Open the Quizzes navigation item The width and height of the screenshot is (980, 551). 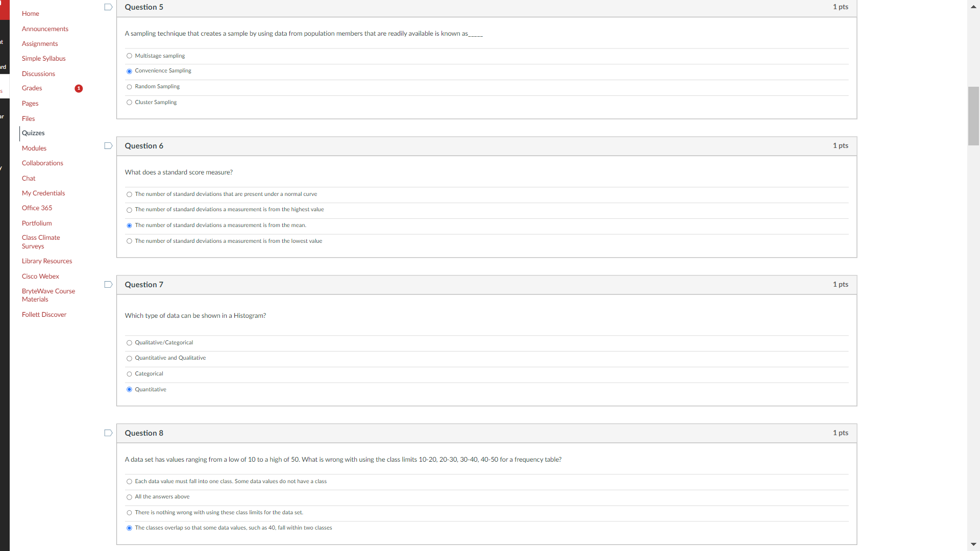coord(33,133)
